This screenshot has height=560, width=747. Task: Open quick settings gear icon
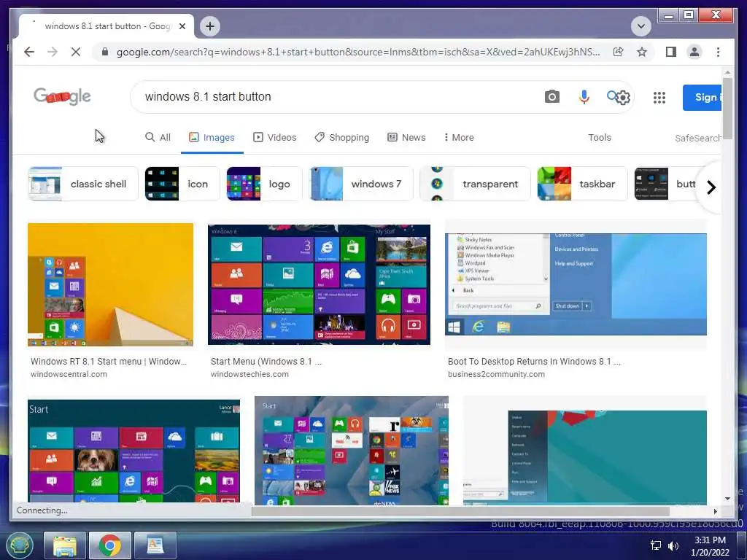pos(623,98)
